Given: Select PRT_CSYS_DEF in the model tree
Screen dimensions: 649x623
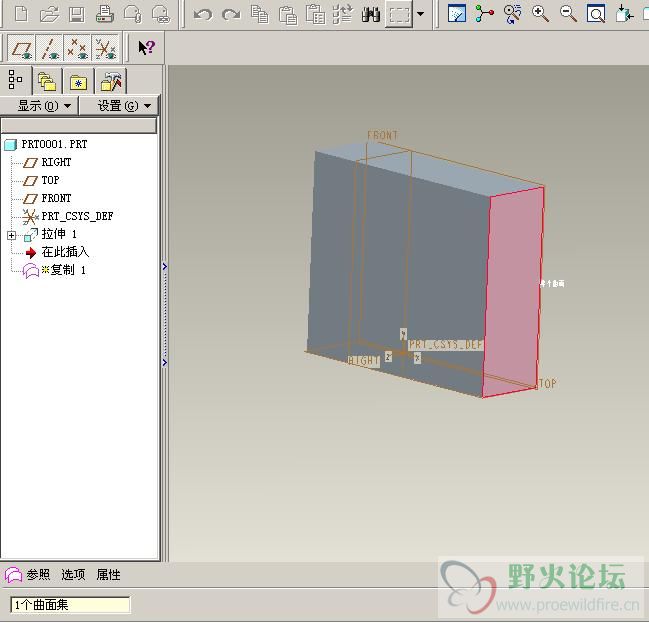Looking at the screenshot, I should coord(77,216).
